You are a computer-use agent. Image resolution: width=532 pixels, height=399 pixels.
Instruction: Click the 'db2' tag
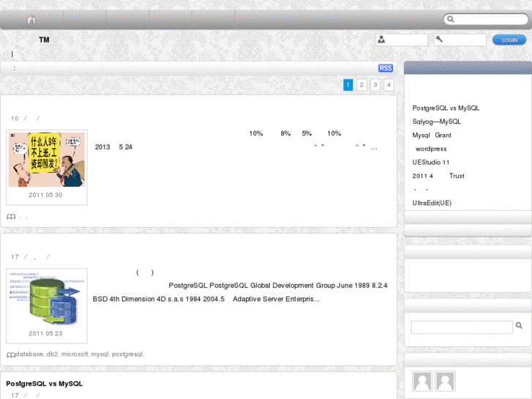(x=52, y=354)
